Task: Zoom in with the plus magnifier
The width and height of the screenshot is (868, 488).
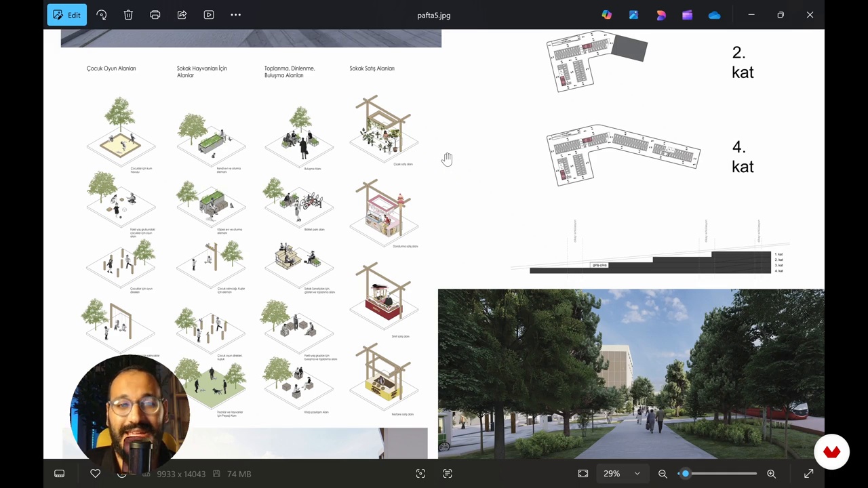Action: click(x=771, y=474)
